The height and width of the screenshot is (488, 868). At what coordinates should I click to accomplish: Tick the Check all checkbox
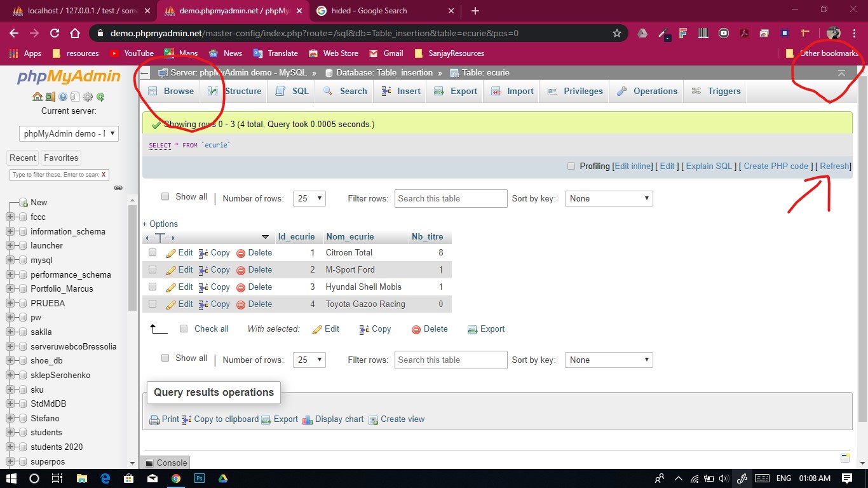click(x=184, y=329)
